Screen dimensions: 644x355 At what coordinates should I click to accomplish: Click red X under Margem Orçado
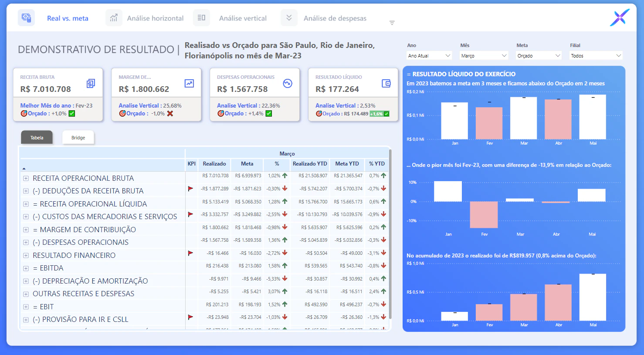pyautogui.click(x=170, y=114)
